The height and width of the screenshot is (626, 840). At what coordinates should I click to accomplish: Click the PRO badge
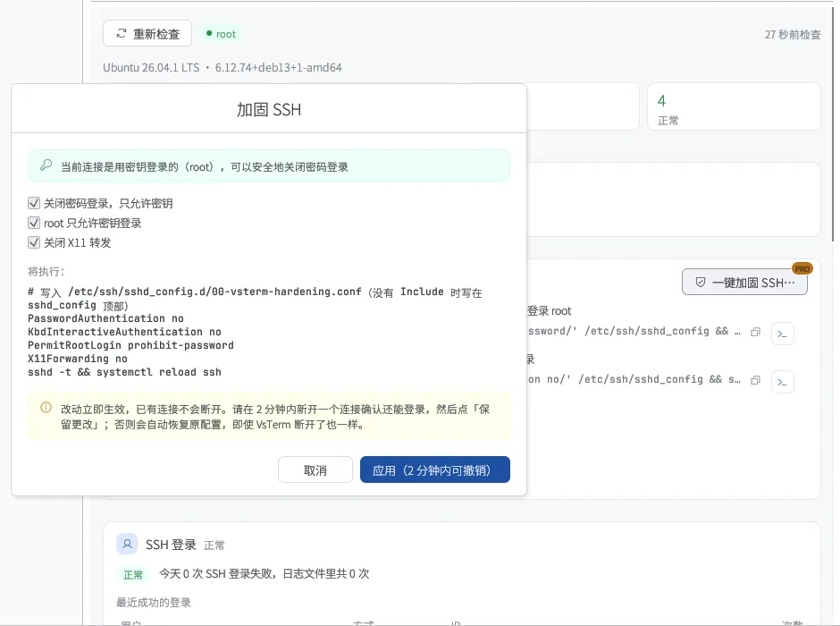pyautogui.click(x=802, y=268)
